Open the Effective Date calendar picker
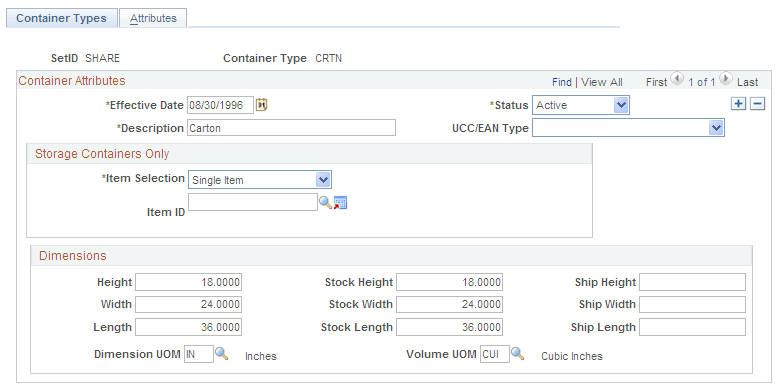 (x=262, y=105)
